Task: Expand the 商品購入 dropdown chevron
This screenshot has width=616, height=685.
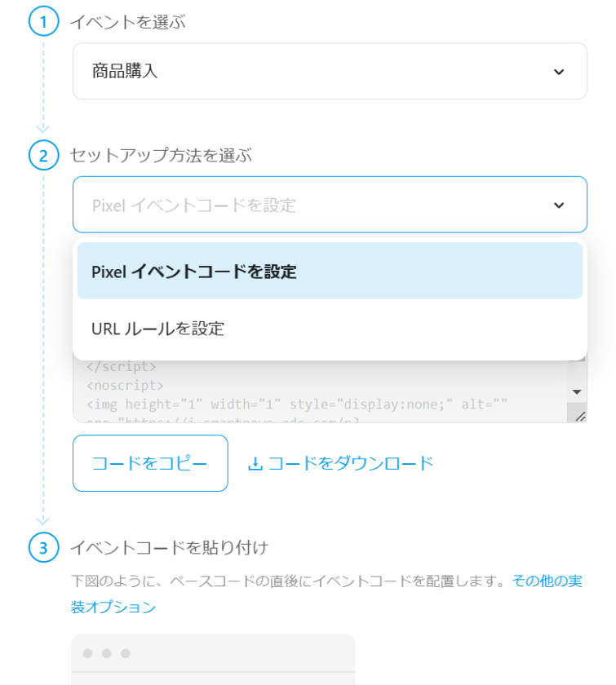Action: pyautogui.click(x=559, y=72)
